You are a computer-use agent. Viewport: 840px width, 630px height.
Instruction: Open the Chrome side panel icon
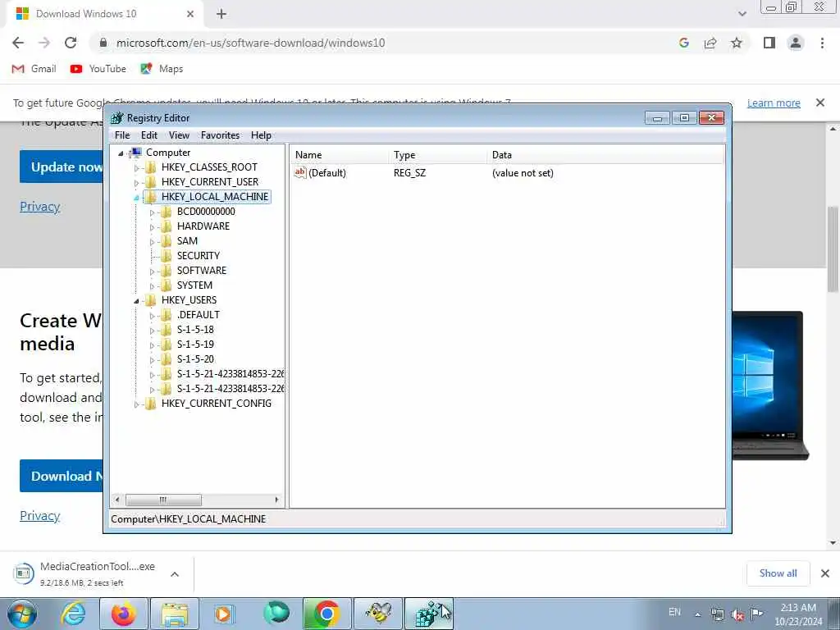(769, 43)
